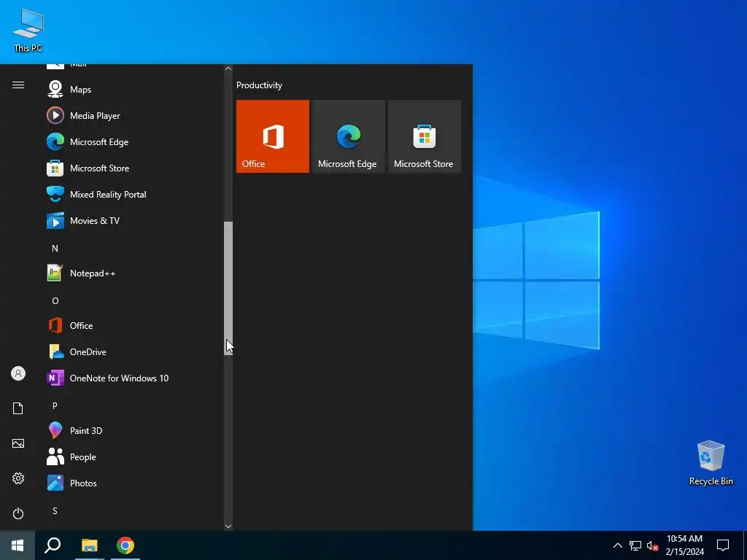Image resolution: width=747 pixels, height=560 pixels.
Task: Click the Windows Start button
Action: click(x=18, y=545)
